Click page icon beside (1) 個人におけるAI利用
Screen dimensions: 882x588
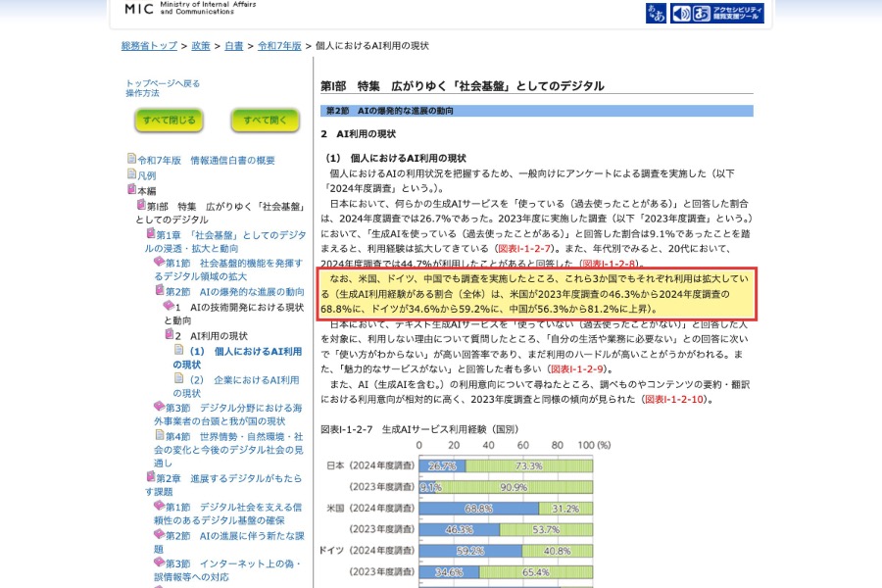[x=179, y=350]
